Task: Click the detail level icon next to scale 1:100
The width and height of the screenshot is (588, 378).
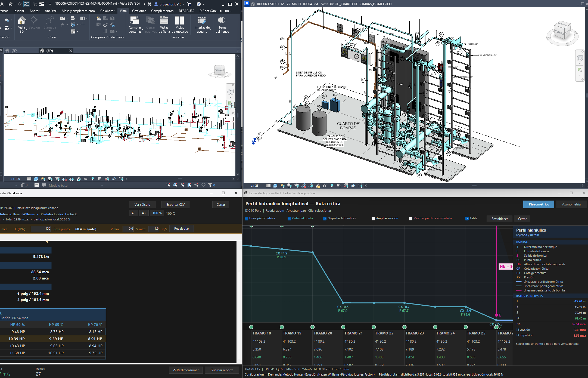Action: tap(29, 179)
